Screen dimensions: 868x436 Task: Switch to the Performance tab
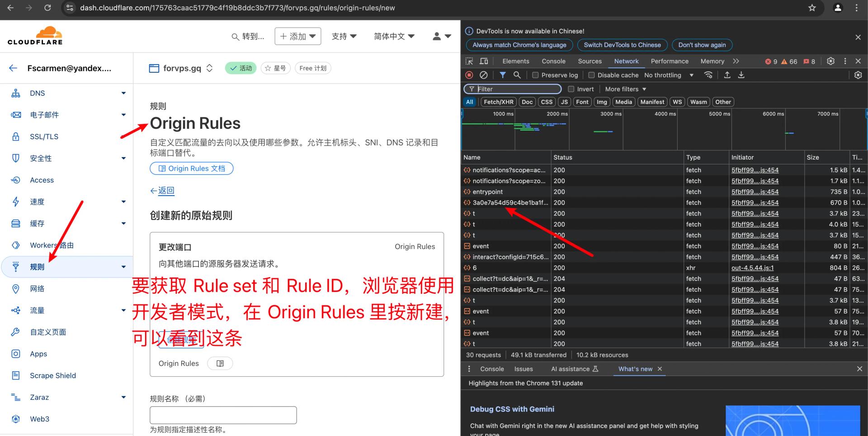click(x=670, y=61)
